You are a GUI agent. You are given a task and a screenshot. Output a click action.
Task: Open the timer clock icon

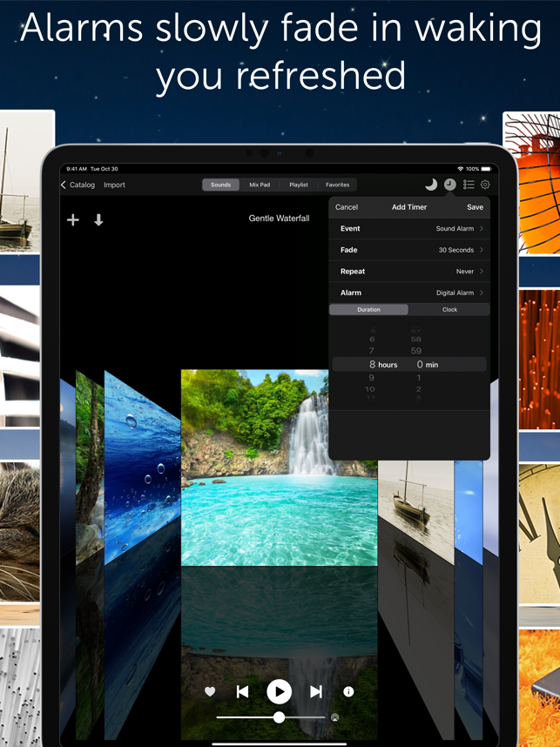click(x=449, y=185)
